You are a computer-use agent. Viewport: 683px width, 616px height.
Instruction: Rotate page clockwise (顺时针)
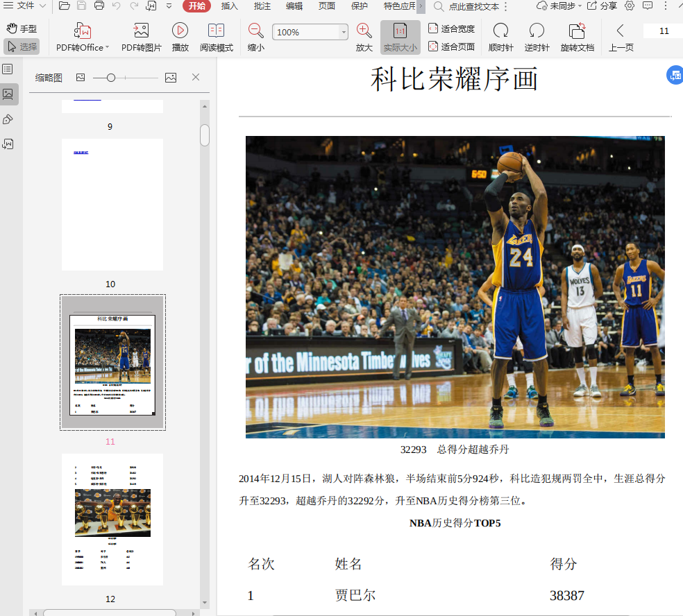point(500,31)
